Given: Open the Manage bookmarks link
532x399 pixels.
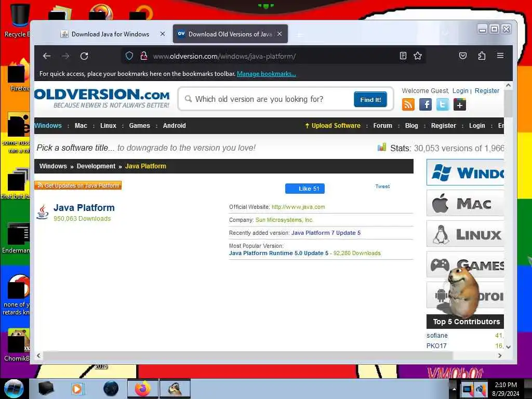Looking at the screenshot, I should pyautogui.click(x=267, y=74).
